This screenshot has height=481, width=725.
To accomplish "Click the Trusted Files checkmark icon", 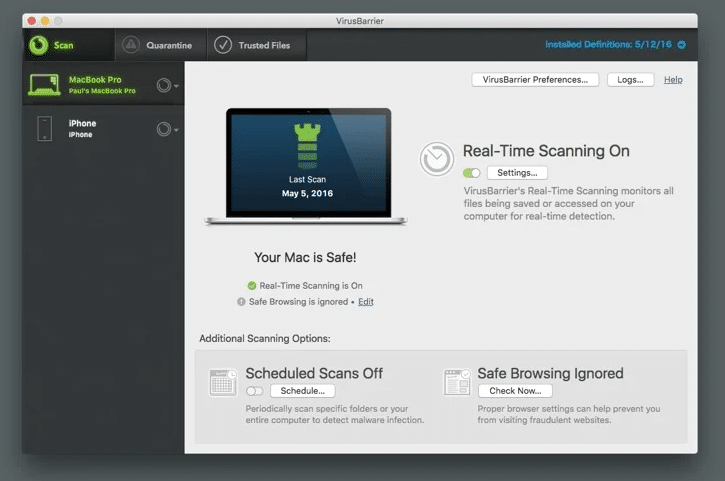I will (x=223, y=45).
